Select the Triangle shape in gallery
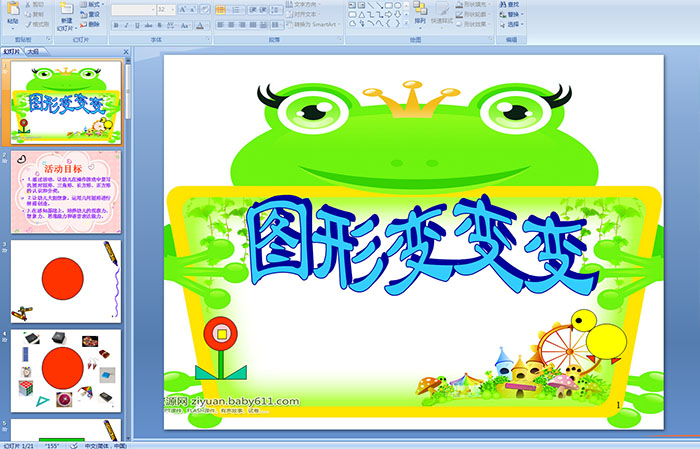 (x=361, y=14)
